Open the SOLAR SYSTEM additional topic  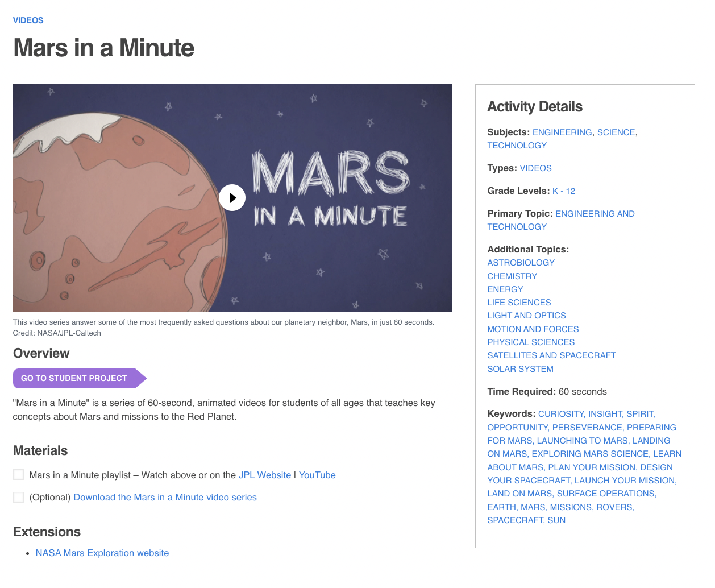(520, 368)
